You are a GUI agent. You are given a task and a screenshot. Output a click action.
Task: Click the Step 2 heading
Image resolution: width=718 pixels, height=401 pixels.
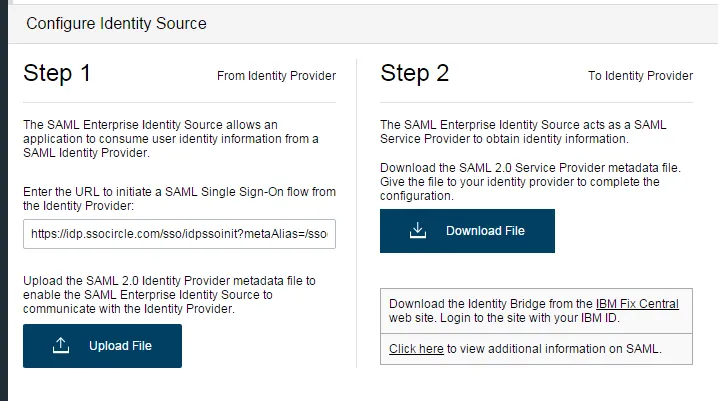(x=414, y=73)
